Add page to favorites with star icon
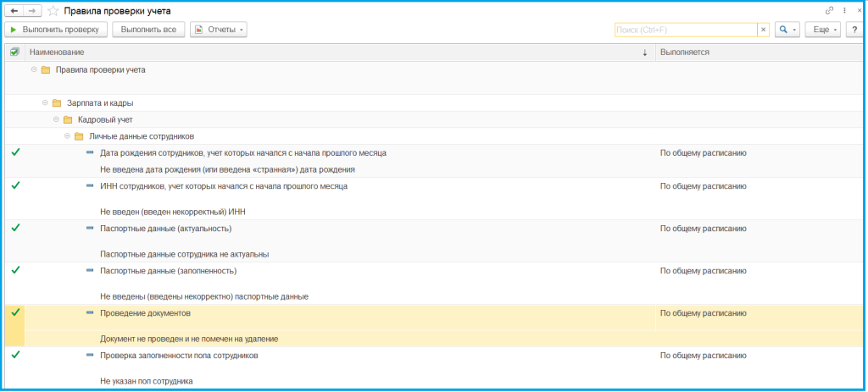Viewport: 868px width, 392px height. (53, 11)
